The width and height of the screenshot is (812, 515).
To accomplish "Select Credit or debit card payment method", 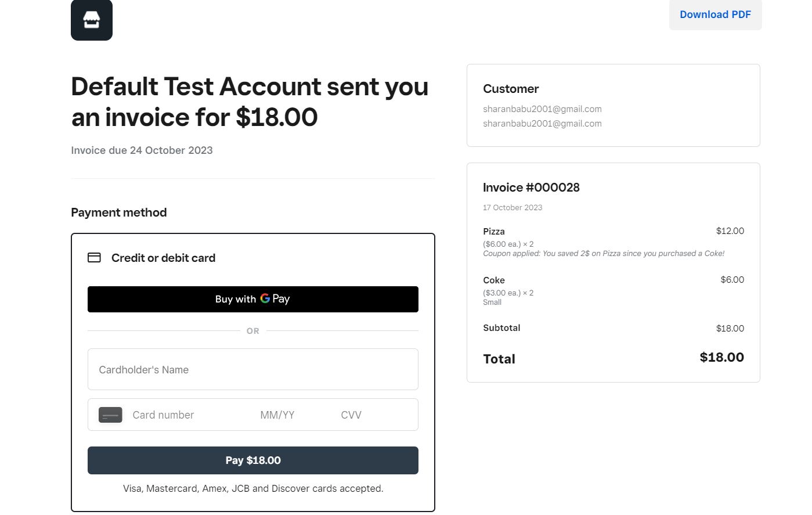I will [163, 258].
